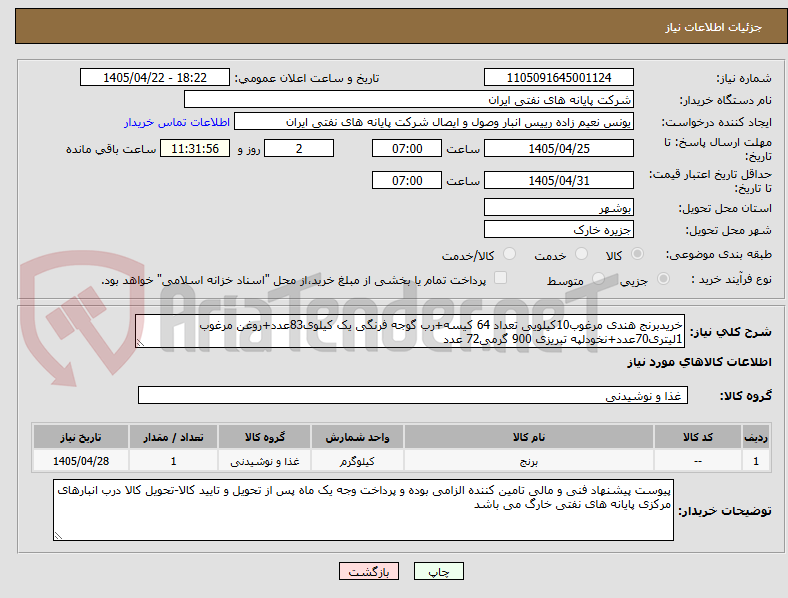Click the delivery province field بوشهر
Viewport: 788px width, 598px height.
558,208
